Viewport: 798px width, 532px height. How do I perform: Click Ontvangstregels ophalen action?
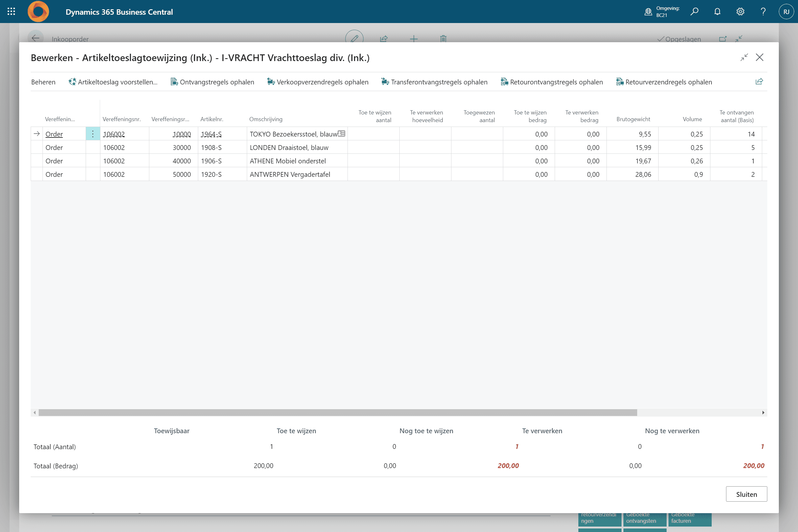(x=212, y=82)
